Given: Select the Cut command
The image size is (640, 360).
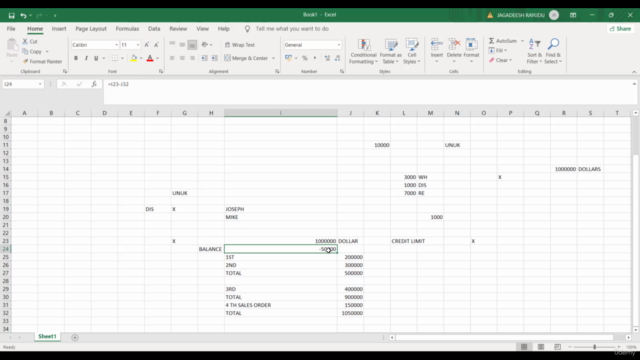Looking at the screenshot, I should pos(30,42).
